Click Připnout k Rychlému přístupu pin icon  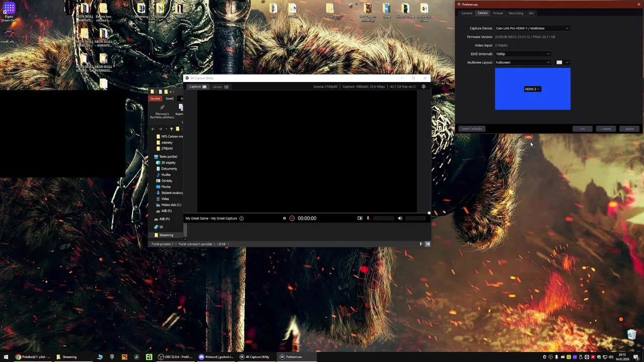coord(162,108)
